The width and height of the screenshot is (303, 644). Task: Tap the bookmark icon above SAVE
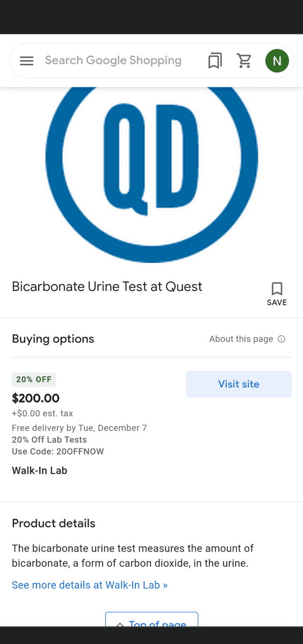277,289
